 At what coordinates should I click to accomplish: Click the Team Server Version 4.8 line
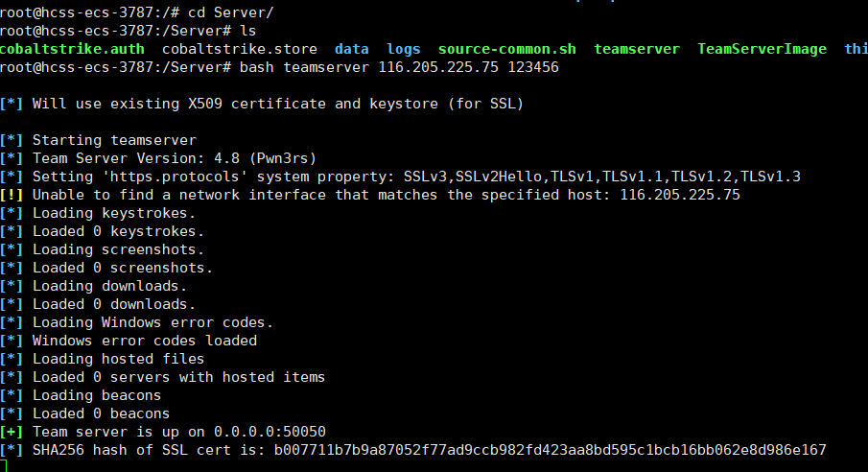pos(158,158)
